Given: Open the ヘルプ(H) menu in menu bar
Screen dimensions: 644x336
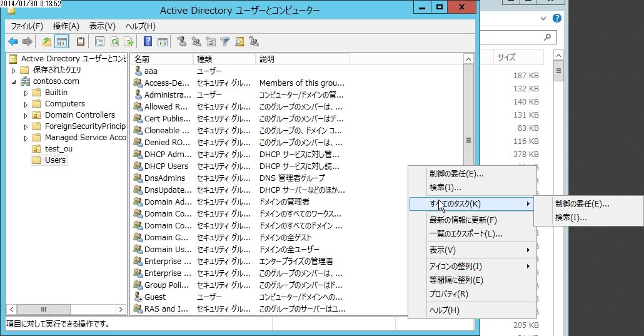Looking at the screenshot, I should pos(141,26).
